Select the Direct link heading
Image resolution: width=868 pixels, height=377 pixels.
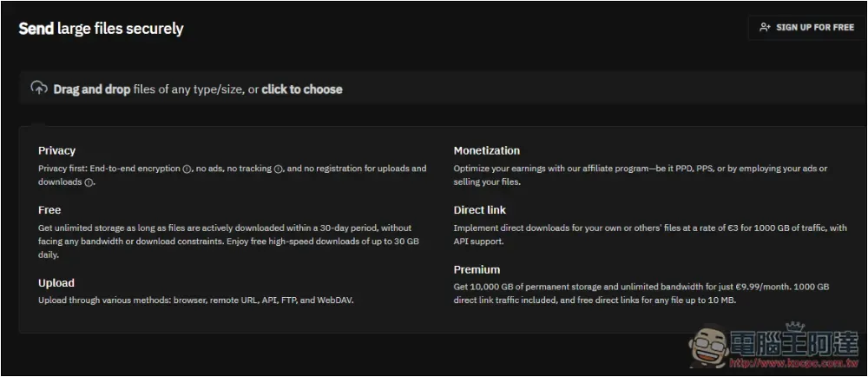pyautogui.click(x=479, y=210)
